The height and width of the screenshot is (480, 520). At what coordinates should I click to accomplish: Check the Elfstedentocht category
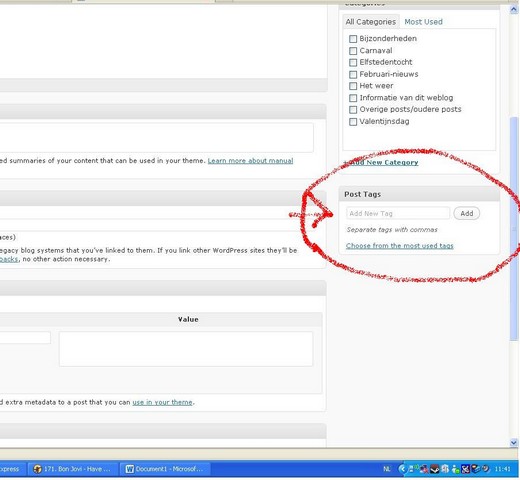click(353, 62)
